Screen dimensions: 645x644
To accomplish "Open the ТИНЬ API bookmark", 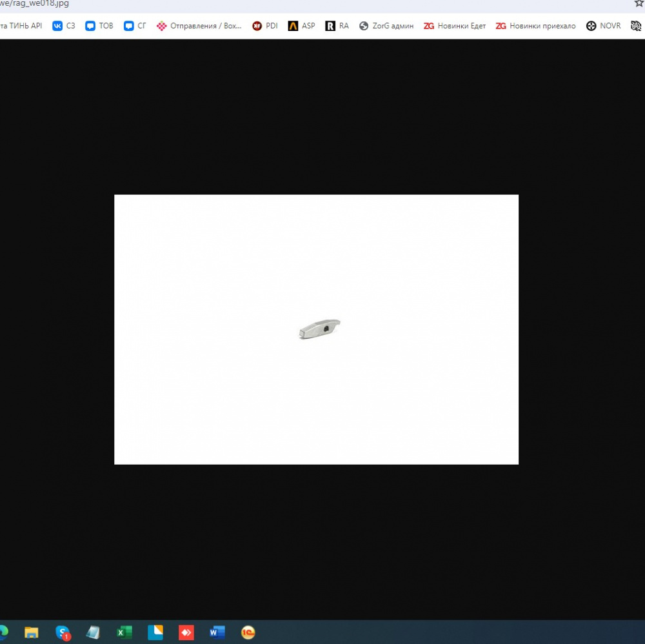I will pos(21,26).
